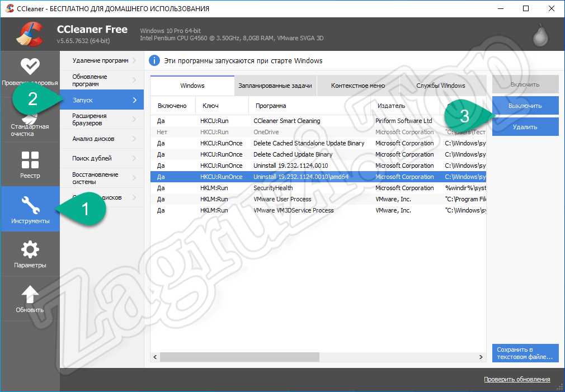Click the chevron next to Расширения браузеров
This screenshot has height=392, width=565.
(x=135, y=119)
